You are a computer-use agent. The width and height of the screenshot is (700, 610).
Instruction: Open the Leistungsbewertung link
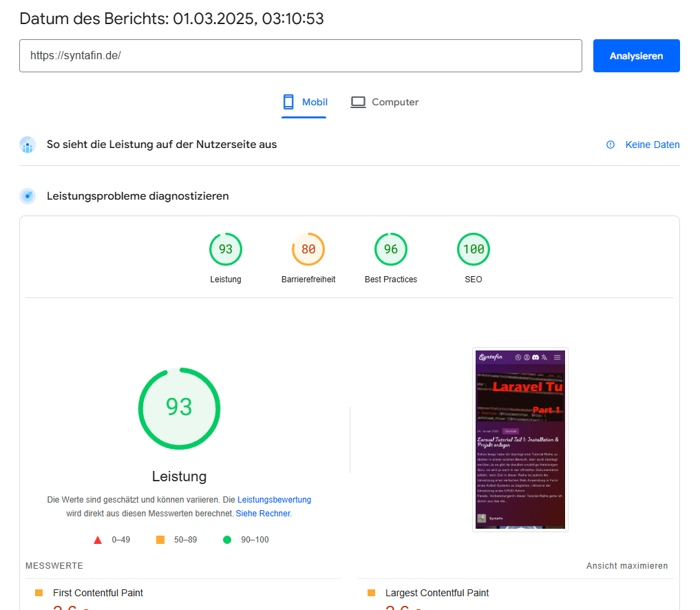274,500
